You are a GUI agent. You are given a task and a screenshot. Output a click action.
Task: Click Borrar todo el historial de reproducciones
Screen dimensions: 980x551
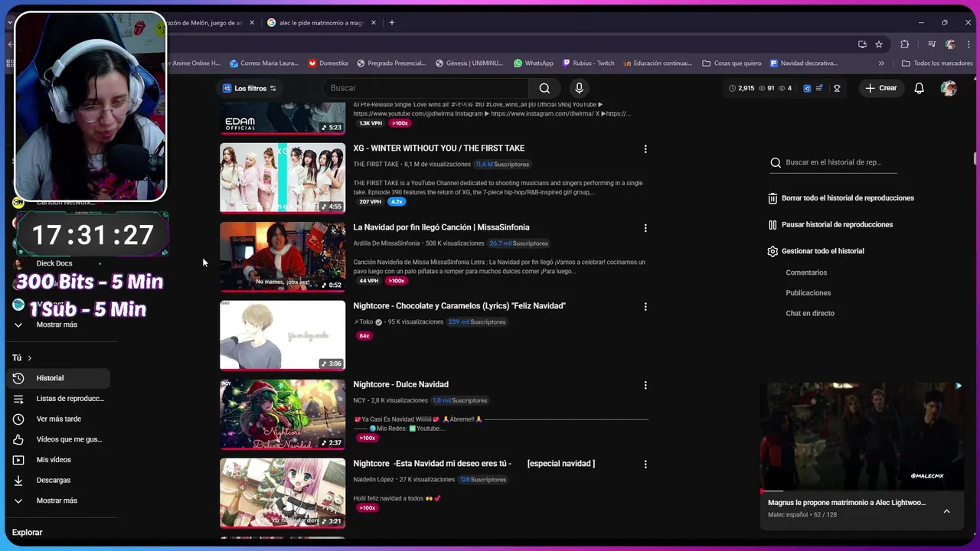point(841,198)
